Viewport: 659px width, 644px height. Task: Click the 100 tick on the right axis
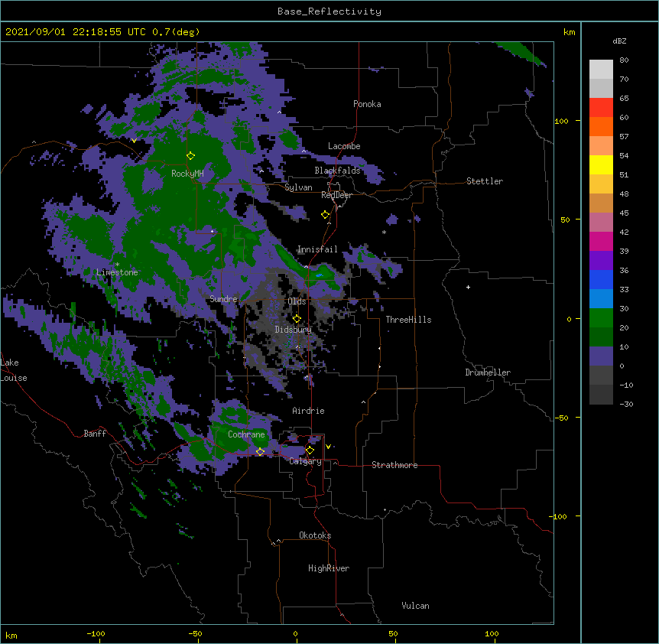click(561, 121)
